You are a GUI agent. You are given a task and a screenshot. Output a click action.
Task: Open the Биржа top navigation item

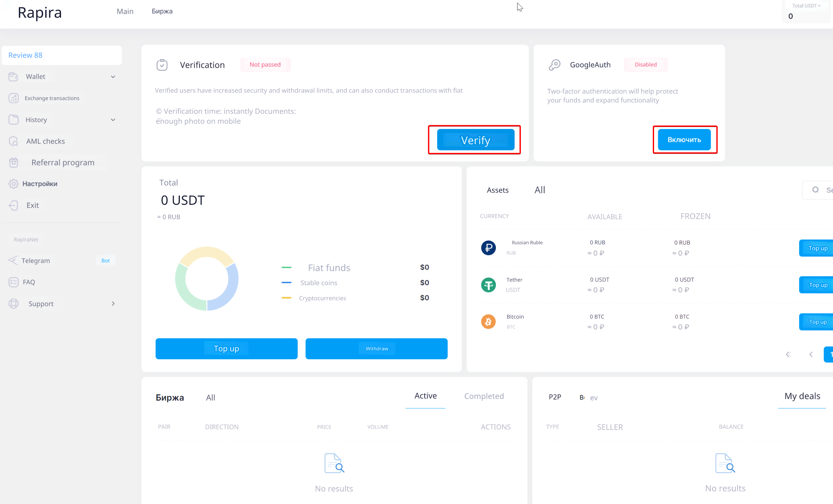click(x=162, y=11)
